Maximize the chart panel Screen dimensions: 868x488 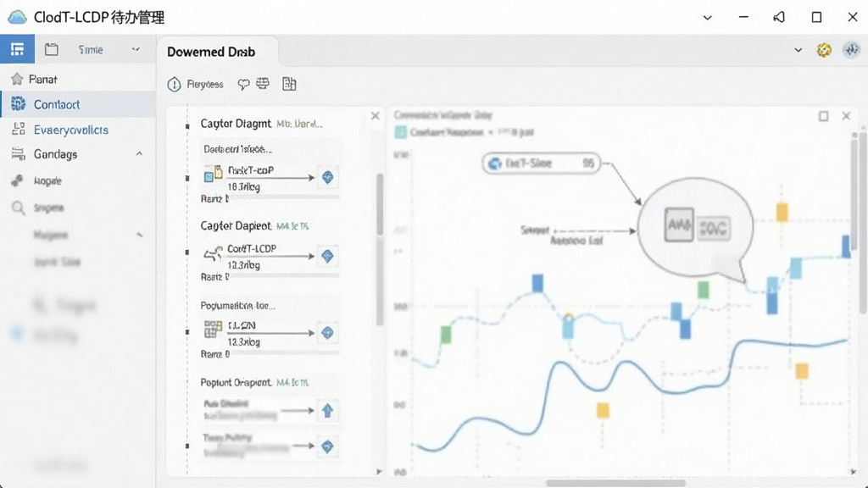tap(824, 115)
